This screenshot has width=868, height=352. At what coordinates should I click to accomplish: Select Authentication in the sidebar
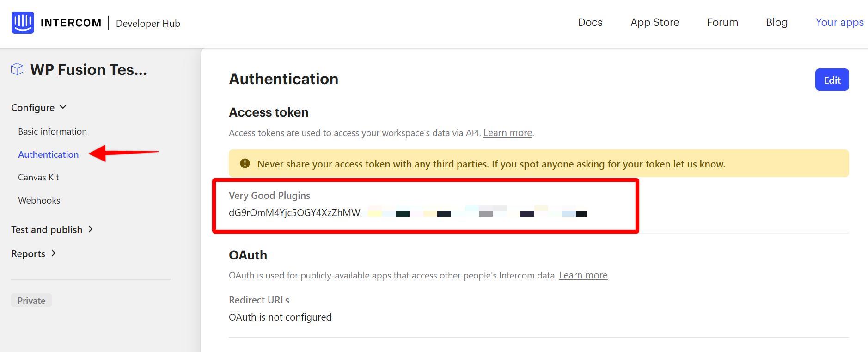(48, 154)
